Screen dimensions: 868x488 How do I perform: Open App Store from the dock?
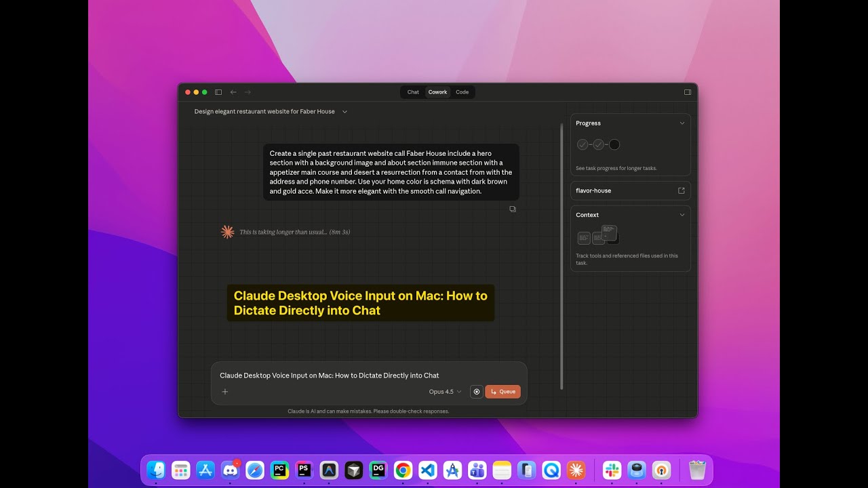(x=205, y=470)
